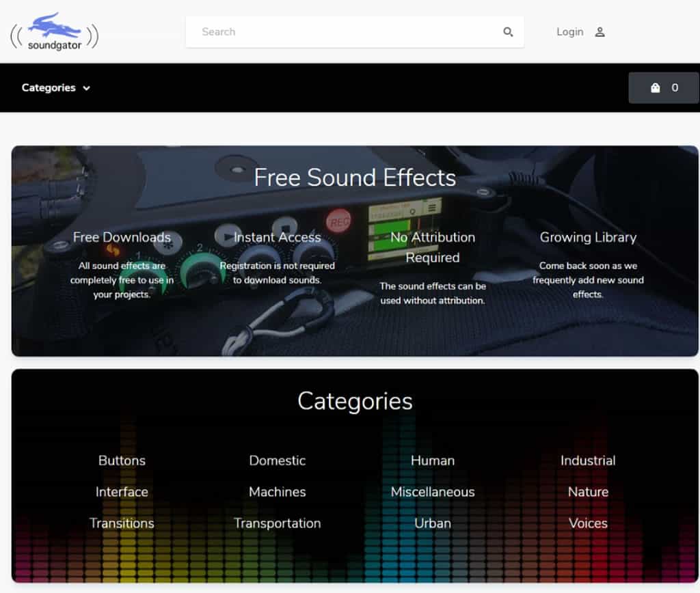Select the Miscellaneous category
700x593 pixels.
click(432, 492)
